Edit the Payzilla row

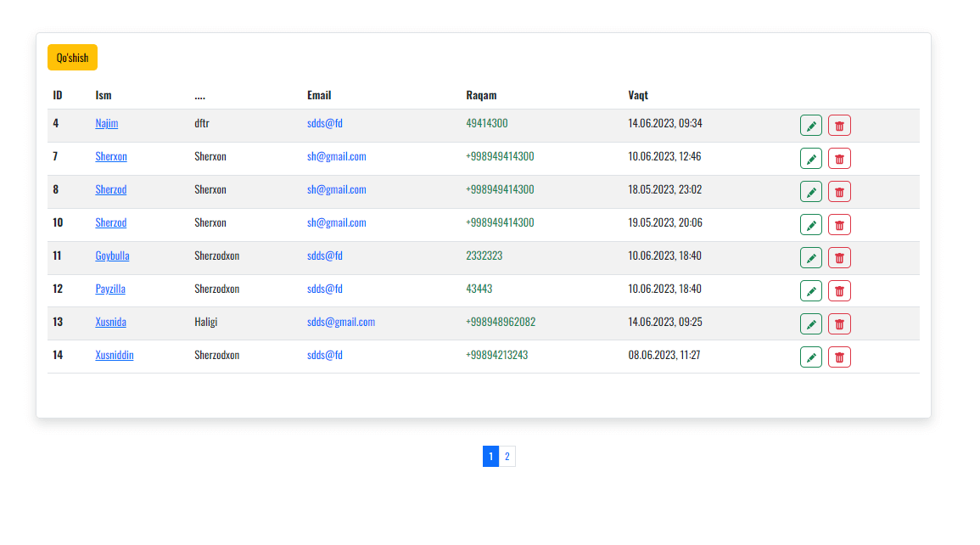(811, 291)
